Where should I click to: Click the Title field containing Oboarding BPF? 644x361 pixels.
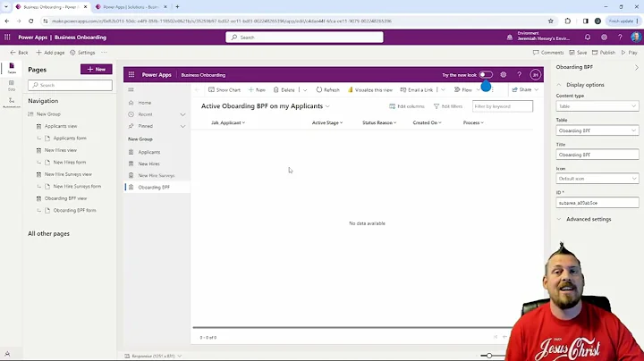[x=597, y=155]
